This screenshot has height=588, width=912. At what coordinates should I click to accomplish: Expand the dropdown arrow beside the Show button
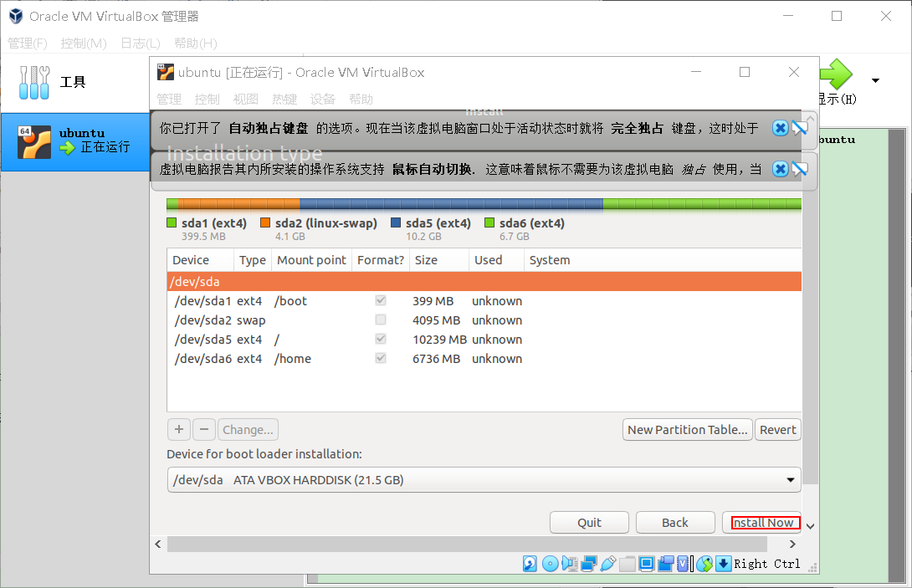(875, 80)
